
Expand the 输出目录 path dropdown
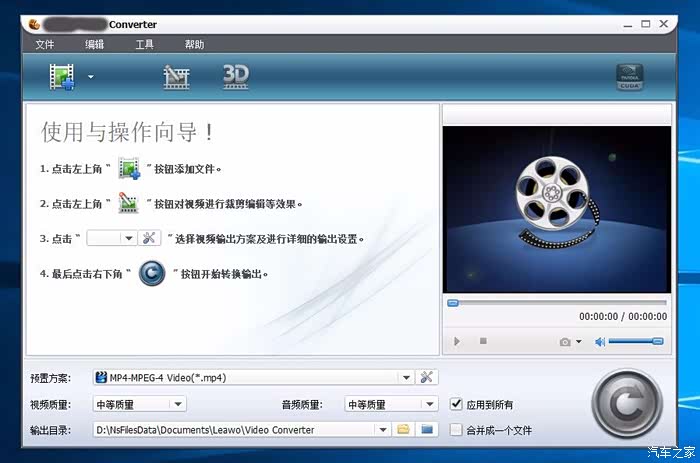[383, 430]
